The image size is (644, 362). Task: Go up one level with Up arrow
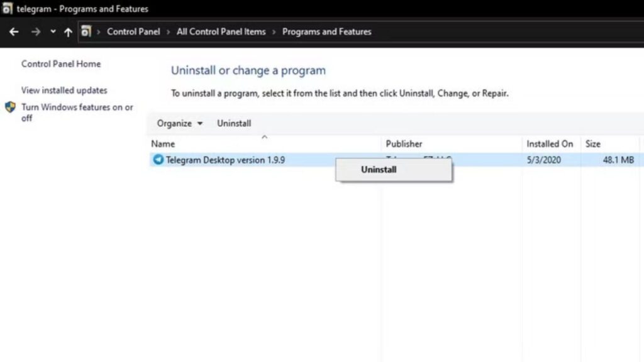tap(68, 32)
